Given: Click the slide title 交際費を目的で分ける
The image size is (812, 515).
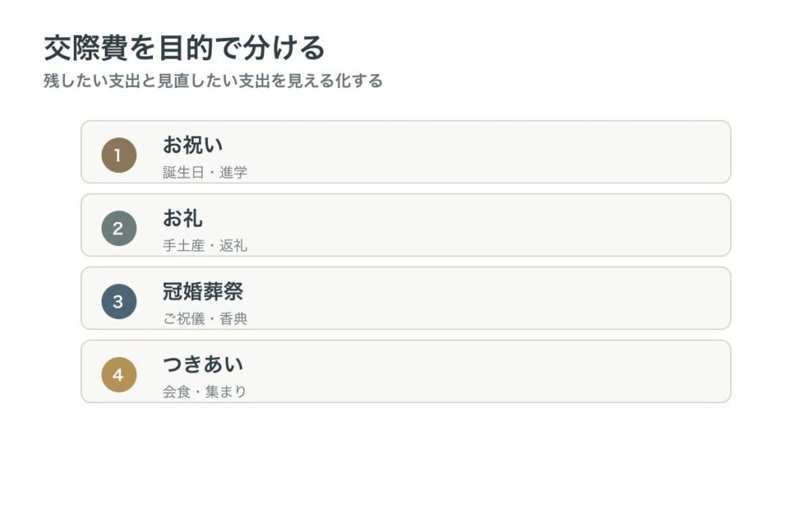Looking at the screenshot, I should (184, 48).
